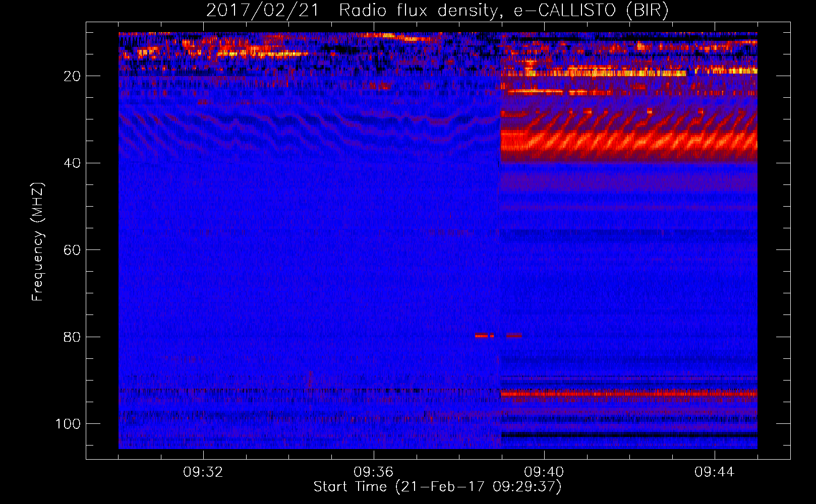Click the "Start Time (21-Feb-17 09:29:37)" label
The width and height of the screenshot is (816, 504).
[437, 487]
